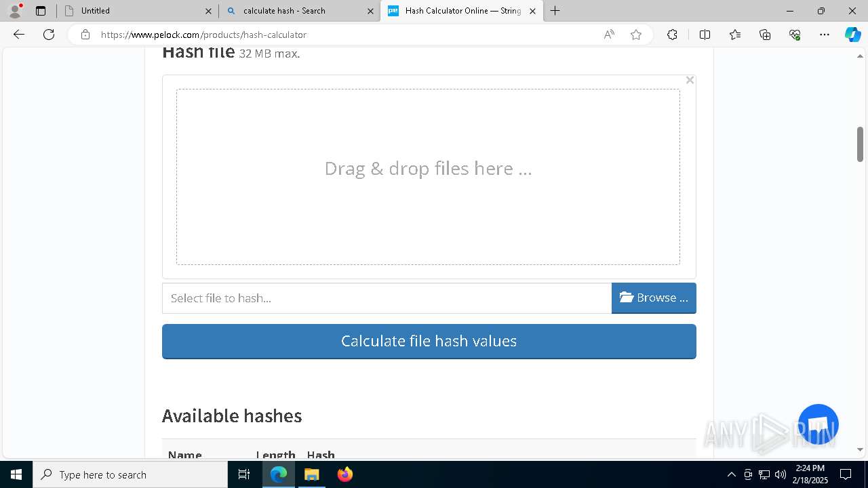Click the Available hashes heading
Screen dimensions: 868x488
[x=232, y=415]
